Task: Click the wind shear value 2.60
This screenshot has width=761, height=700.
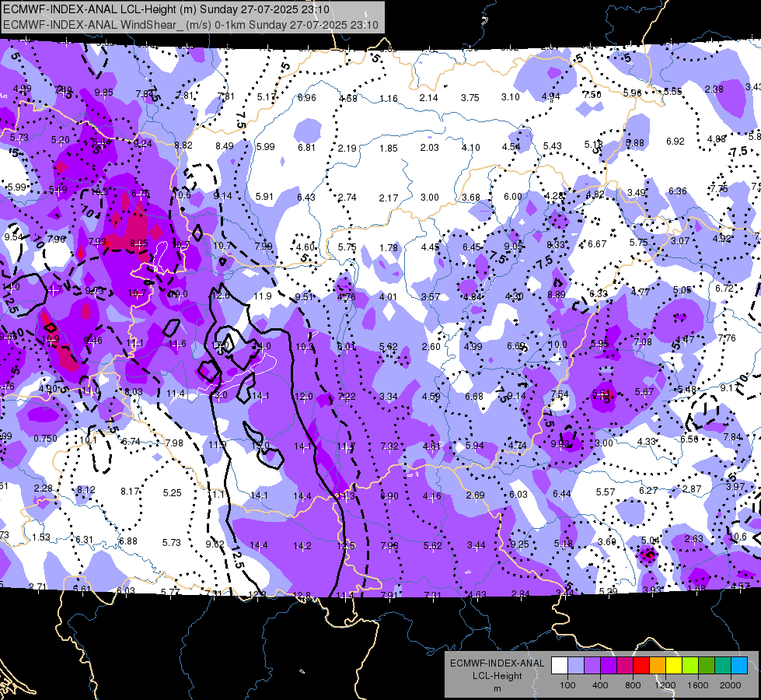Action: click(431, 346)
